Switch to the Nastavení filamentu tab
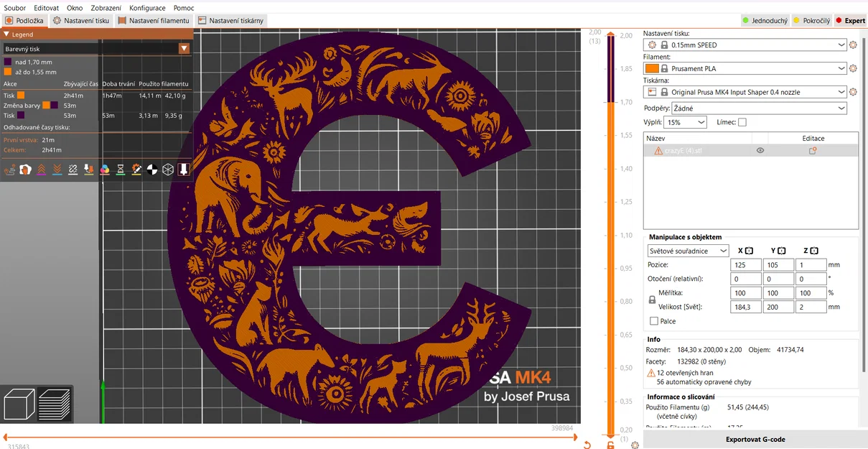Viewport: 868px width, 449px height. click(154, 21)
